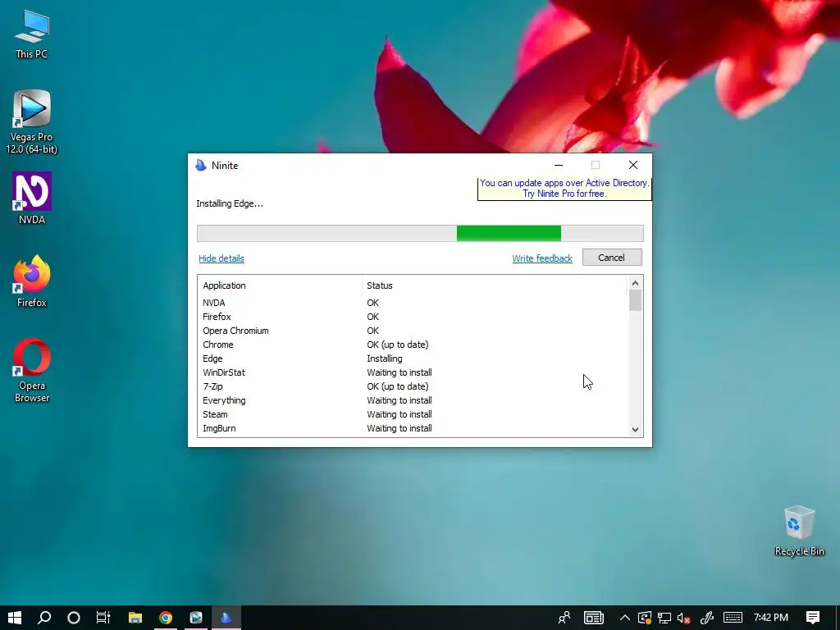Screen dimensions: 840x630
Task: Open the Windows Start menu
Action: click(15, 618)
